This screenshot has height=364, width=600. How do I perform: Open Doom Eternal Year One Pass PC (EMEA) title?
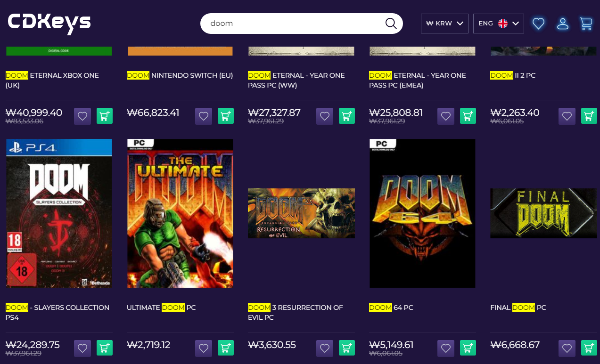(418, 81)
